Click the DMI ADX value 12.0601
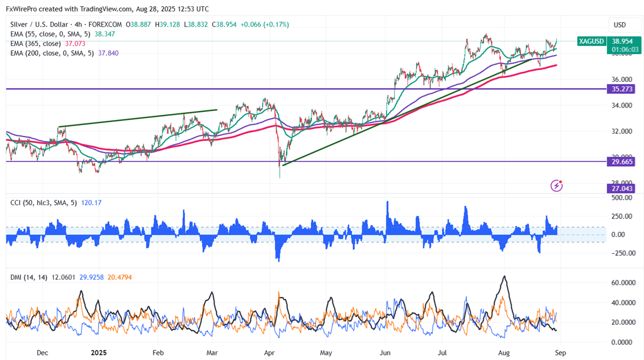Screen dimensions: 644x360 63,277
